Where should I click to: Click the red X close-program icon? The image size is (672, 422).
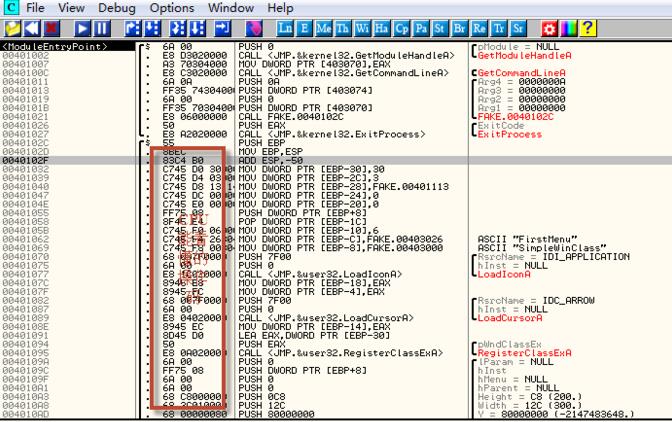[x=50, y=28]
